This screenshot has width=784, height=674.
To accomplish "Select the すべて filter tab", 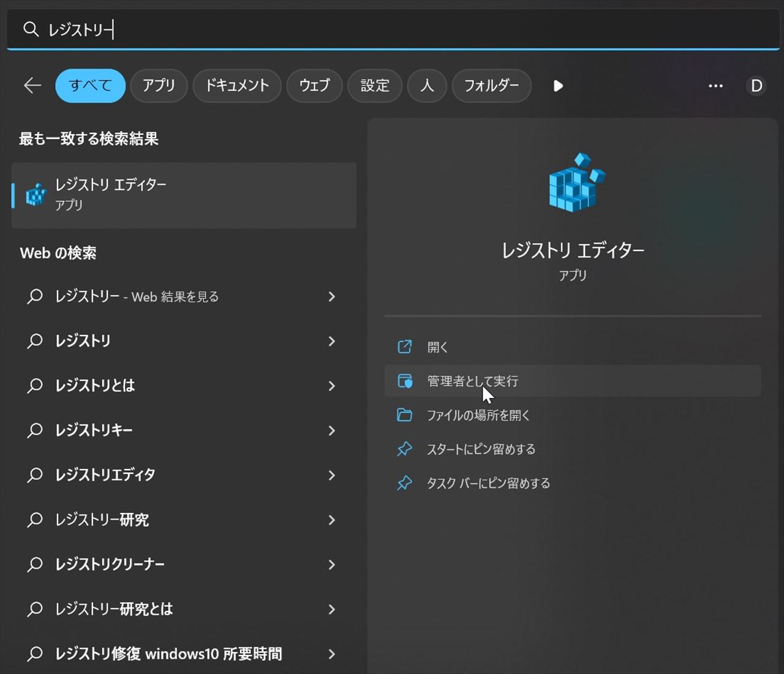I will click(90, 86).
